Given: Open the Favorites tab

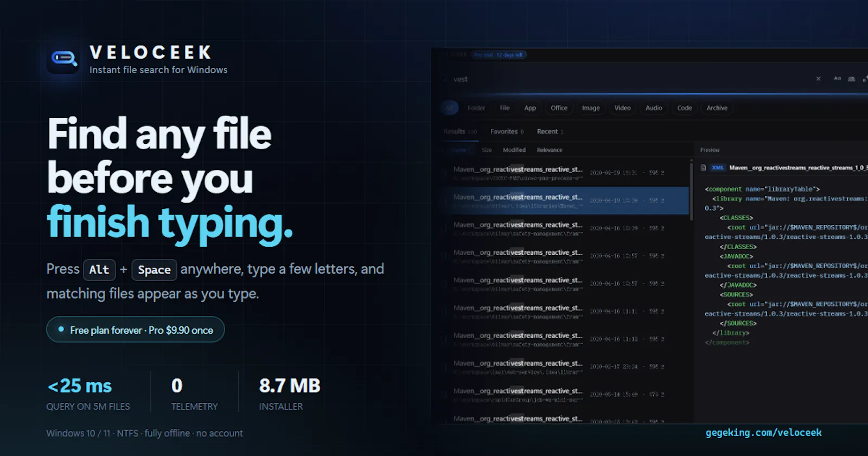Looking at the screenshot, I should tap(507, 131).
